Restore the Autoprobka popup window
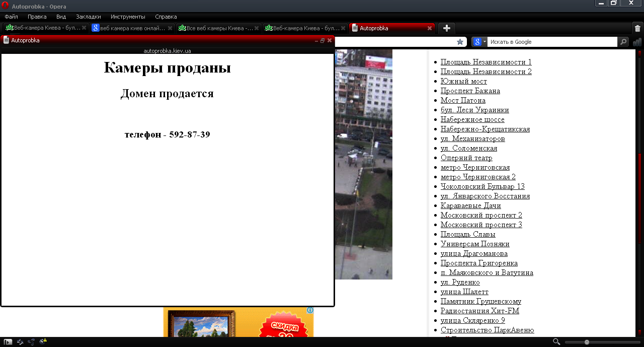This screenshot has width=644, height=347. click(323, 40)
